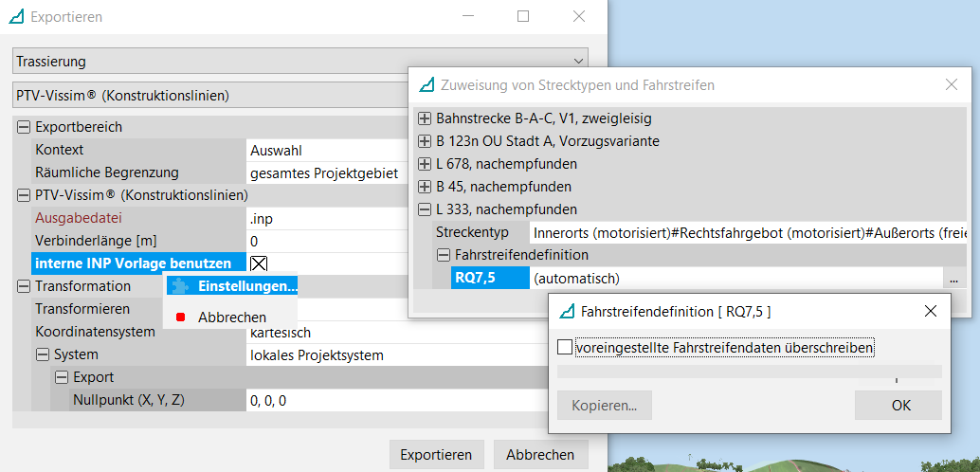Screen dimensions: 980x472
Task: Confirm Fahrstreifendefinition dialog with OK
Action: 898,406
